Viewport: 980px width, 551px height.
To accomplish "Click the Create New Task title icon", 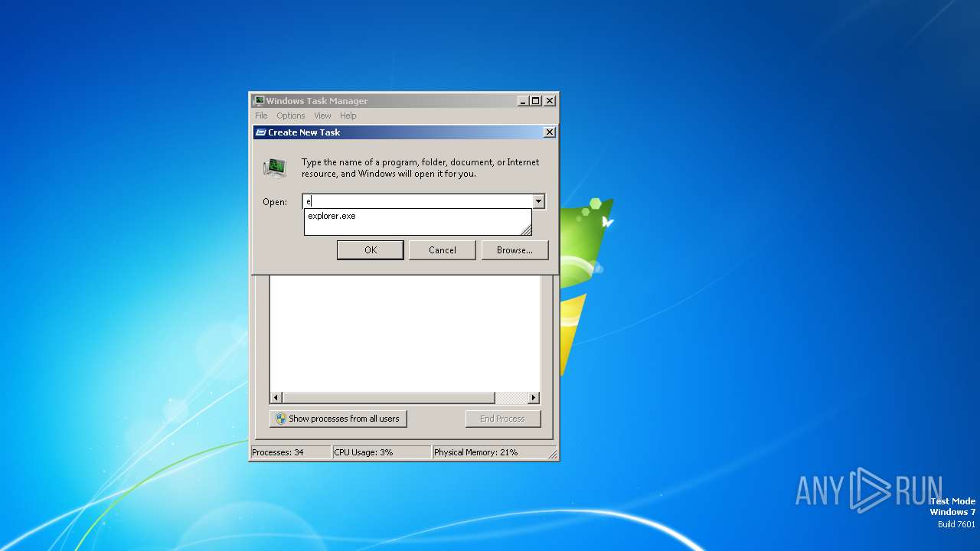I will [260, 132].
